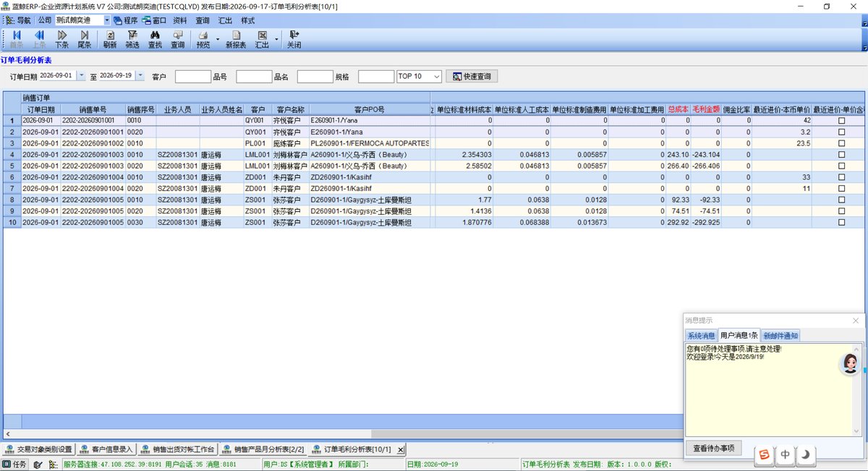Expand the arrow next to toolbar 汇出
The width and height of the screenshot is (868, 471).
pos(276,39)
